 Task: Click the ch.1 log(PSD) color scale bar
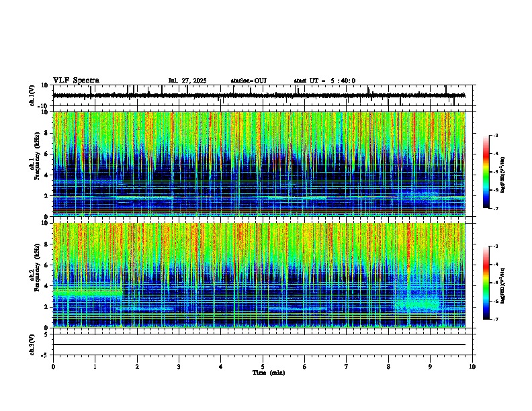(x=486, y=172)
